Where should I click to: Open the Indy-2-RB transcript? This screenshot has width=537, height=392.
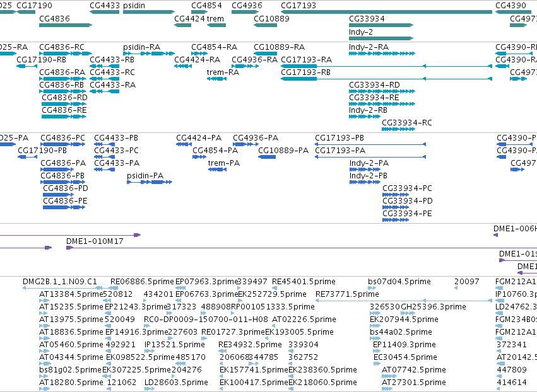pyautogui.click(x=365, y=117)
